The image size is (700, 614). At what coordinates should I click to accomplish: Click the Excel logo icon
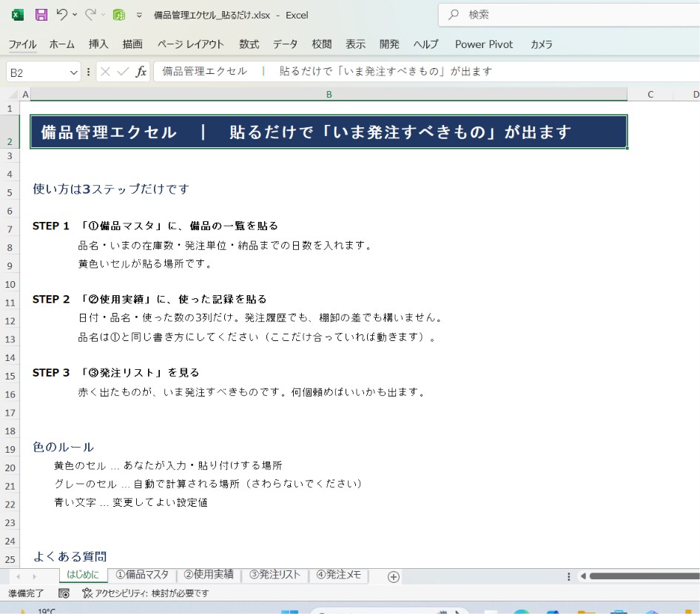18,16
